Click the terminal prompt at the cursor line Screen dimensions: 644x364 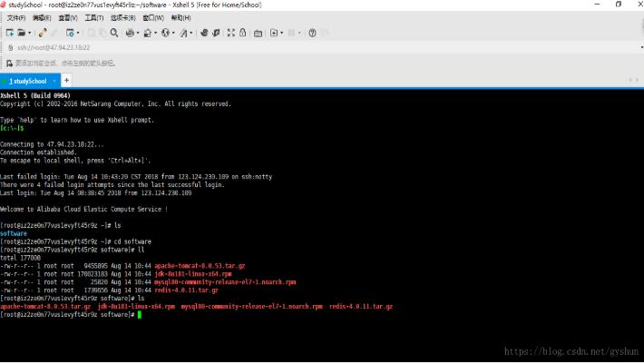[141, 315]
